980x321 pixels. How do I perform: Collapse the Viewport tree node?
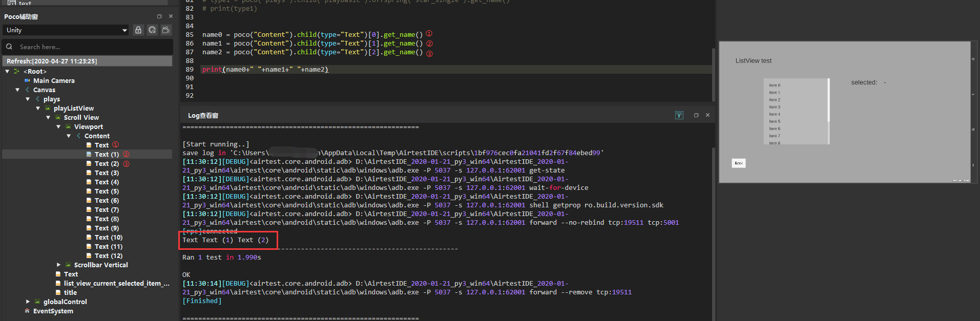click(58, 127)
